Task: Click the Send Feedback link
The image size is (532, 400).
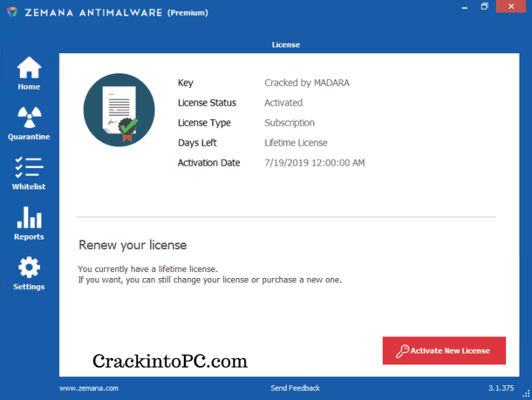Action: [295, 387]
